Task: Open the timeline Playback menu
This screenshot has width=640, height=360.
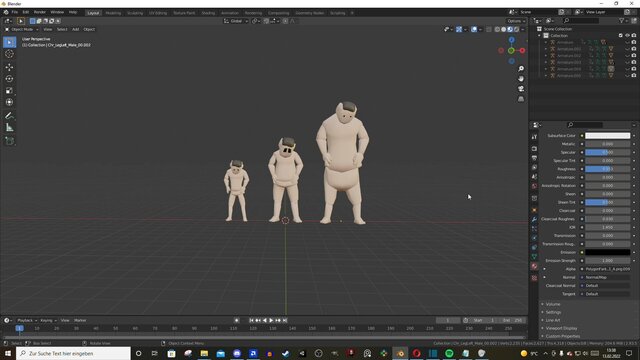Action: pos(27,320)
